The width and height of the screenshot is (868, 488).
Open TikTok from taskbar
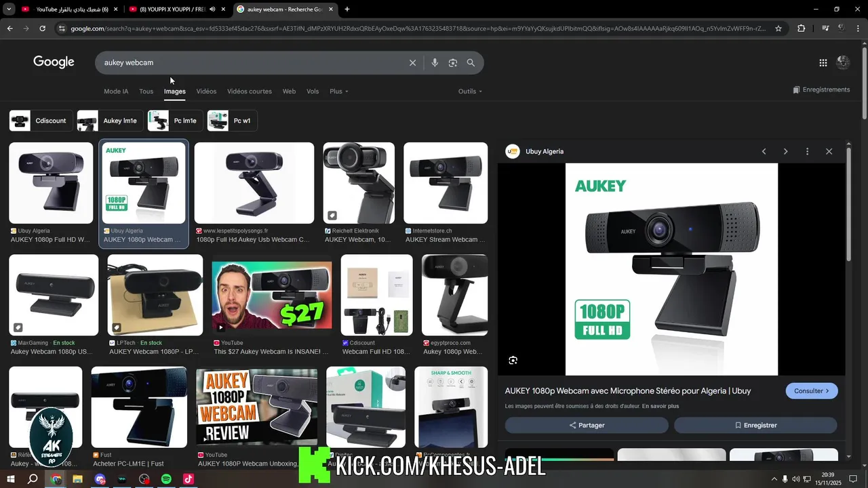(x=189, y=479)
